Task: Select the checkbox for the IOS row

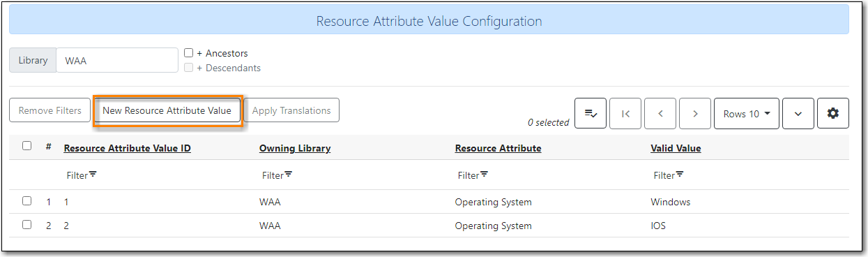Action: click(x=26, y=225)
